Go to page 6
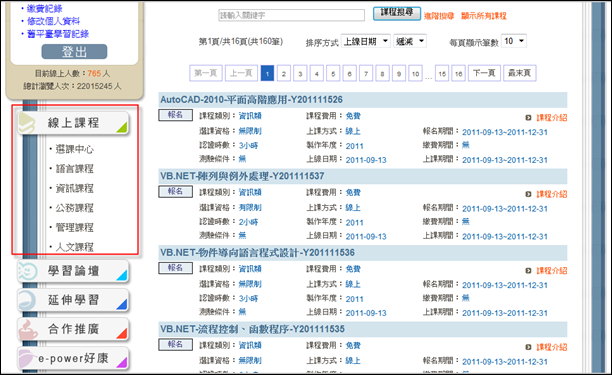 (349, 73)
